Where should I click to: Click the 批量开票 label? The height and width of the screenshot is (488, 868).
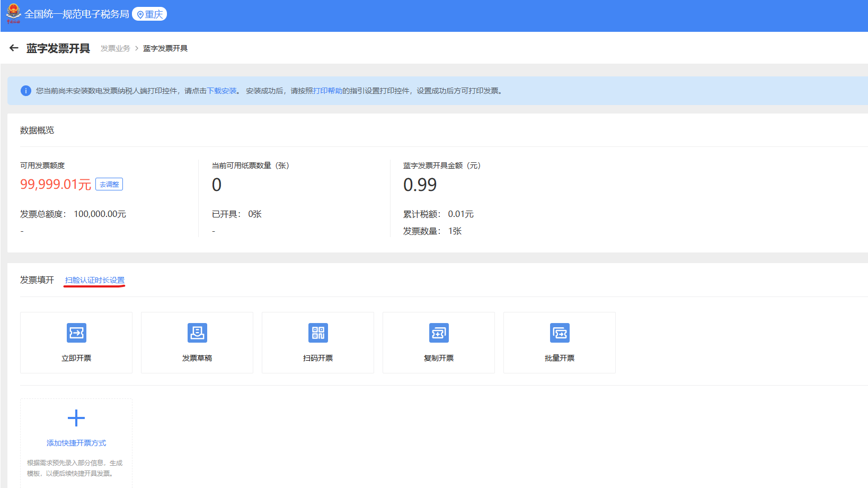pos(560,358)
